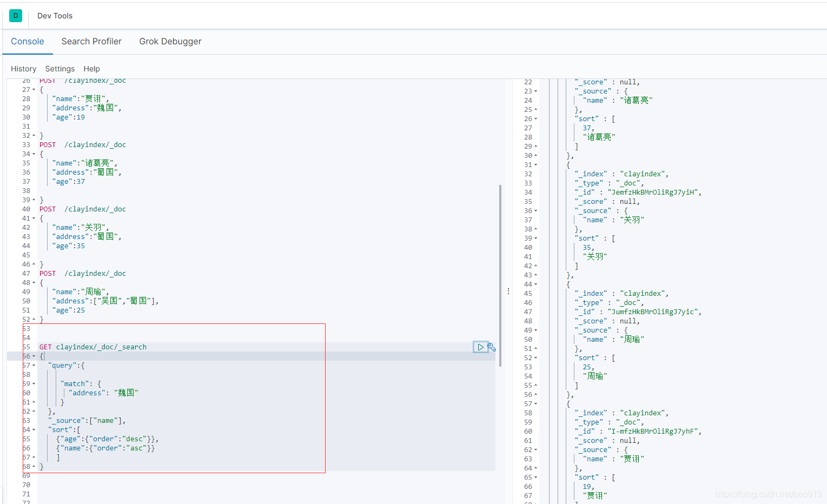The height and width of the screenshot is (504, 827).
Task: Collapse the query block at line 57
Action: [34, 366]
